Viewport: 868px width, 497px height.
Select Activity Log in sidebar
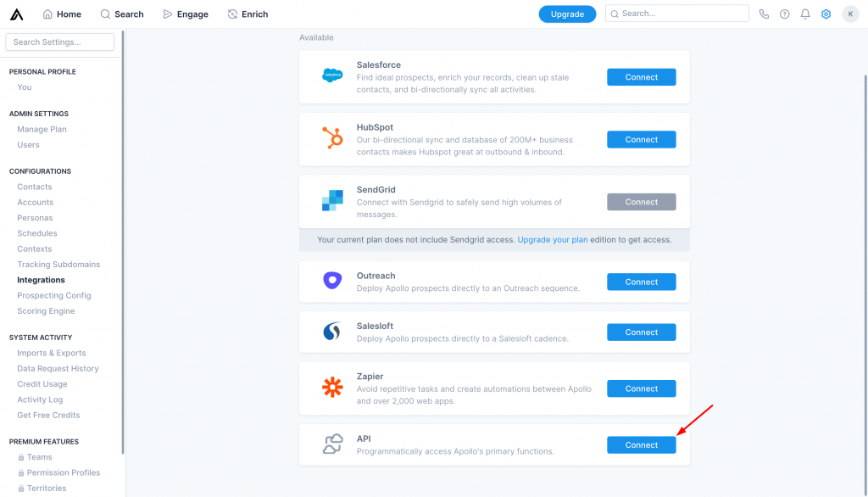pyautogui.click(x=40, y=399)
